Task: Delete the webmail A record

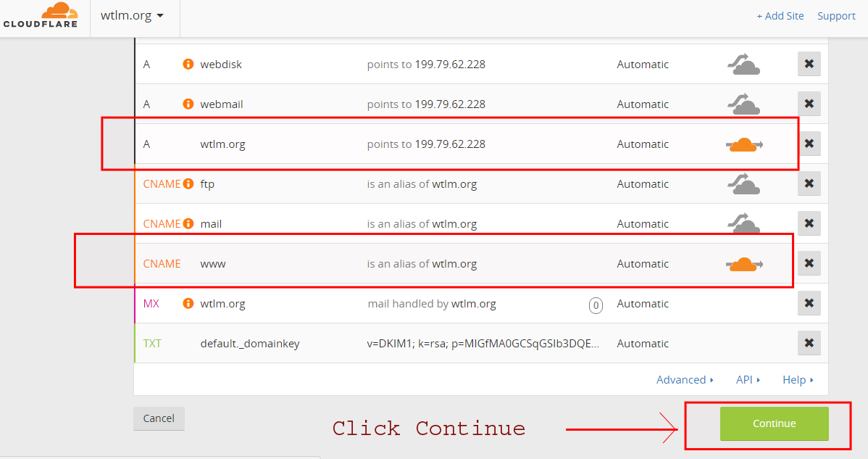Action: pyautogui.click(x=809, y=104)
